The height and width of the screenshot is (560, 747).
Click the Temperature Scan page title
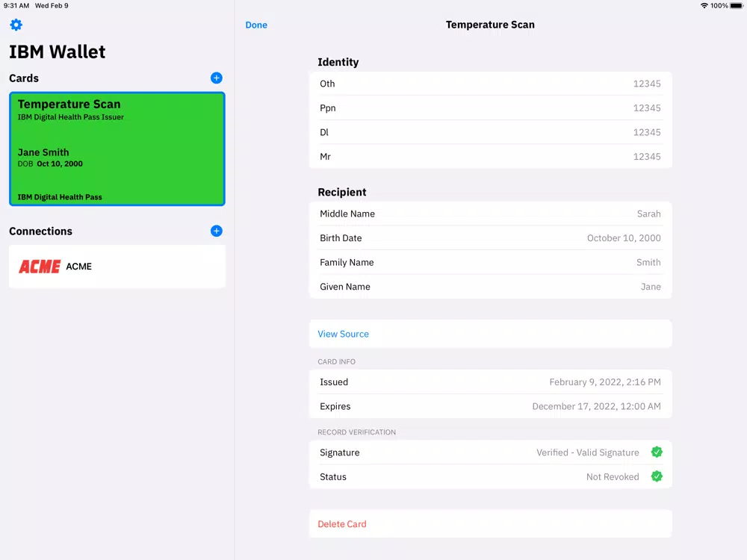coord(490,25)
